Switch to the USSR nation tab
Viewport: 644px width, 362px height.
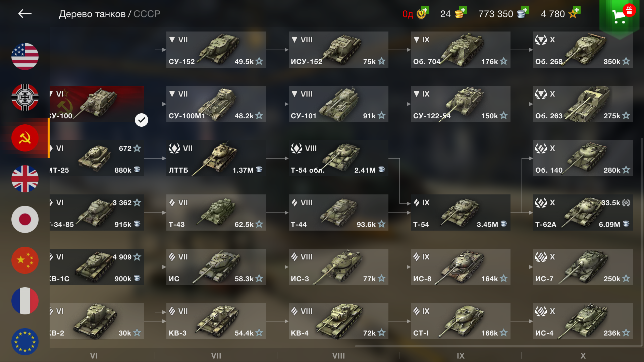click(x=25, y=138)
